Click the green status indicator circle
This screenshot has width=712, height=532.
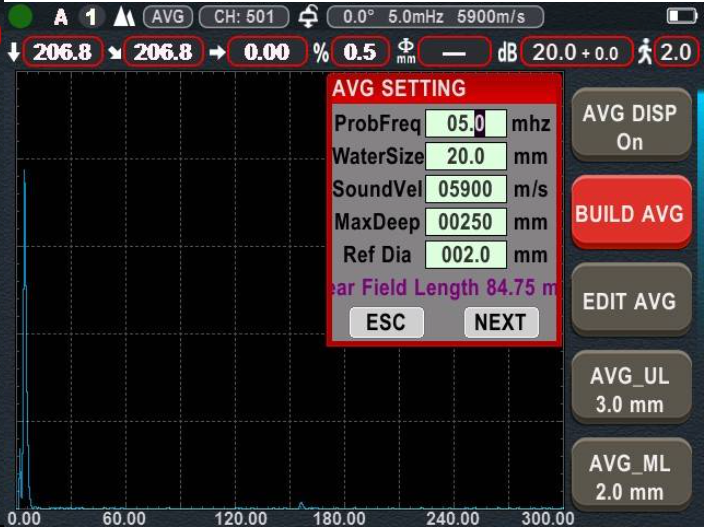20,17
